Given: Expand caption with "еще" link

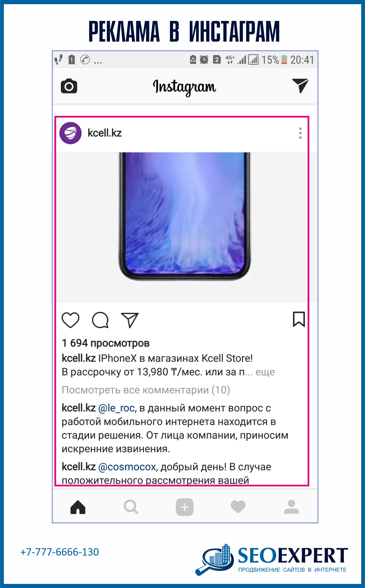Looking at the screenshot, I should (x=265, y=372).
